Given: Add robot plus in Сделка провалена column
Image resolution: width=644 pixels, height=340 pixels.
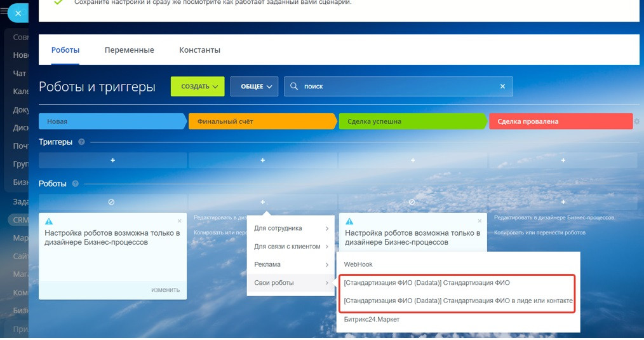Looking at the screenshot, I should (563, 202).
